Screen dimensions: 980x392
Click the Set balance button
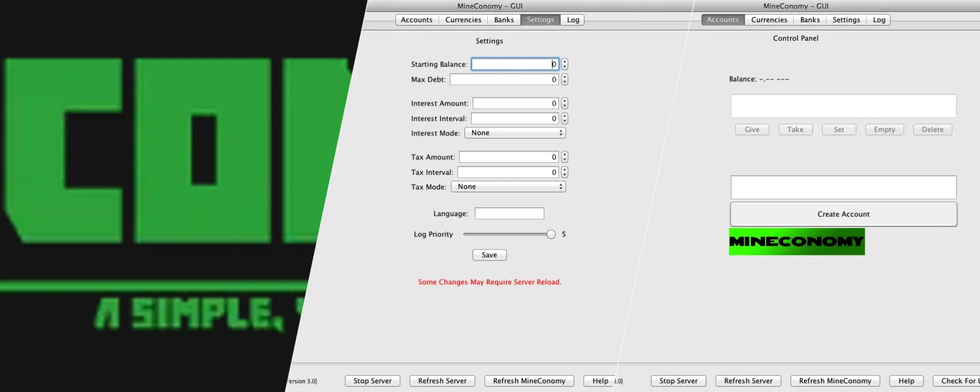coord(839,130)
